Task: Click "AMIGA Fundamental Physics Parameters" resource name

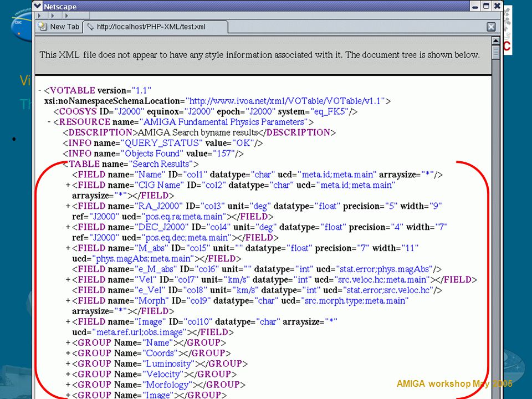Action: click(x=223, y=122)
